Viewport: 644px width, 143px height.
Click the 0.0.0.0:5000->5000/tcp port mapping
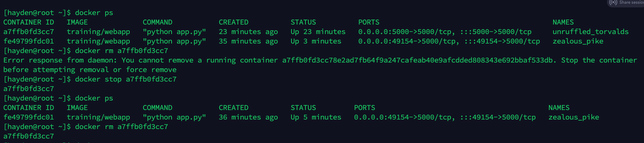[407, 32]
